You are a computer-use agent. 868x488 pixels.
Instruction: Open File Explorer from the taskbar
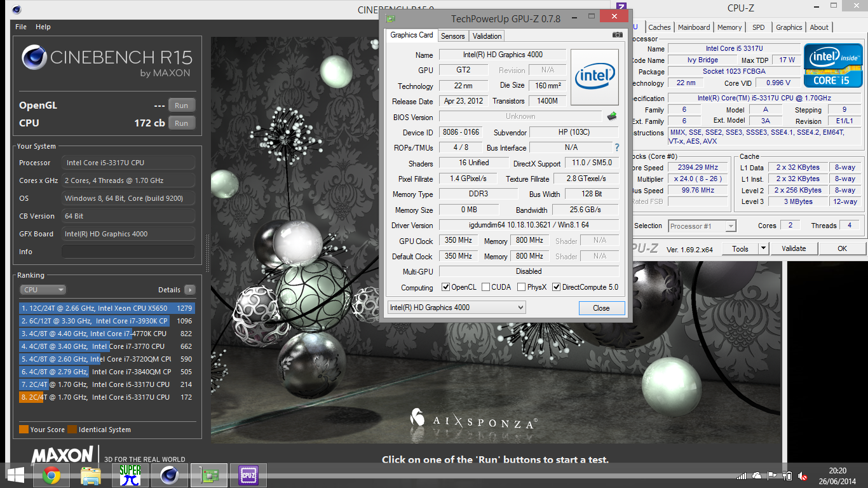(91, 475)
